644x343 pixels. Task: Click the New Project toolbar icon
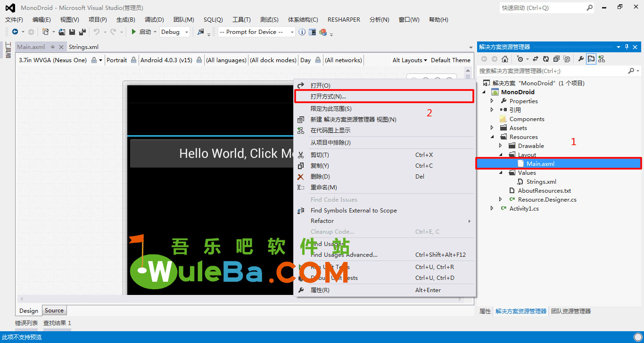[x=45, y=32]
